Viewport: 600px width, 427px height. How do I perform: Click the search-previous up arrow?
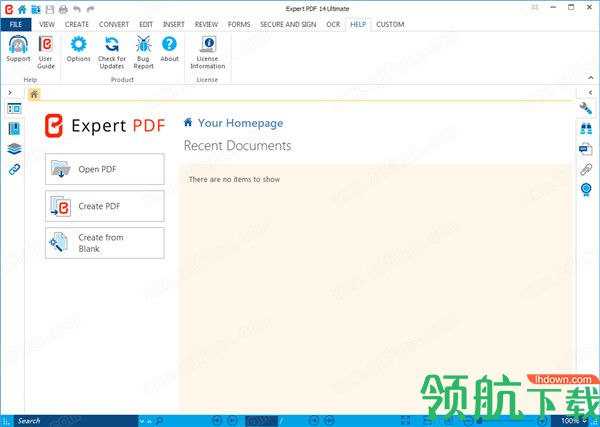click(149, 421)
